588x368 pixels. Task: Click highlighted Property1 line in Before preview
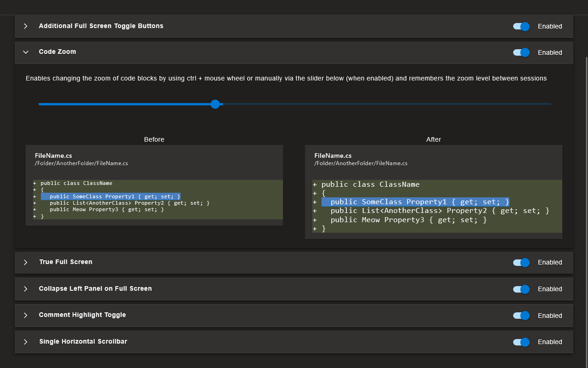pyautogui.click(x=111, y=196)
